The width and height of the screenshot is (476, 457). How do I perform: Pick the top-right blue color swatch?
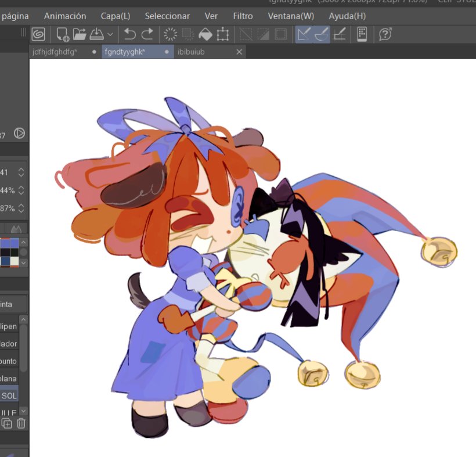(x=15, y=243)
